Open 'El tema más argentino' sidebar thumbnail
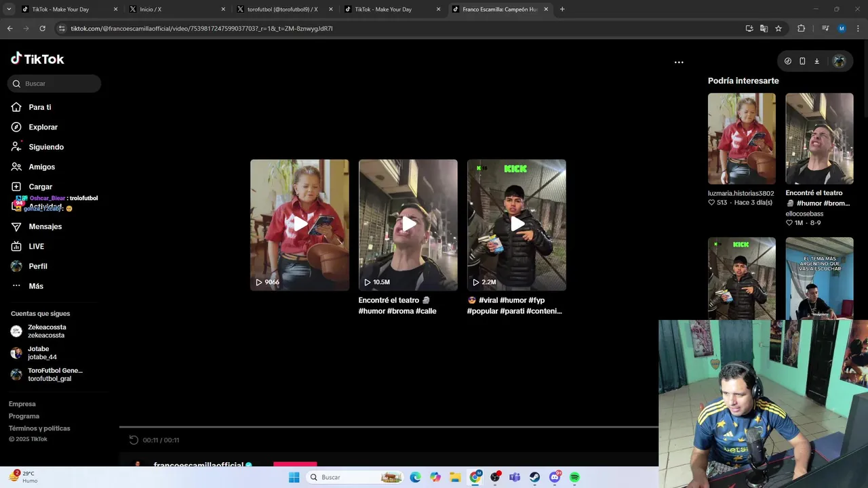This screenshot has width=868, height=488. point(819,278)
